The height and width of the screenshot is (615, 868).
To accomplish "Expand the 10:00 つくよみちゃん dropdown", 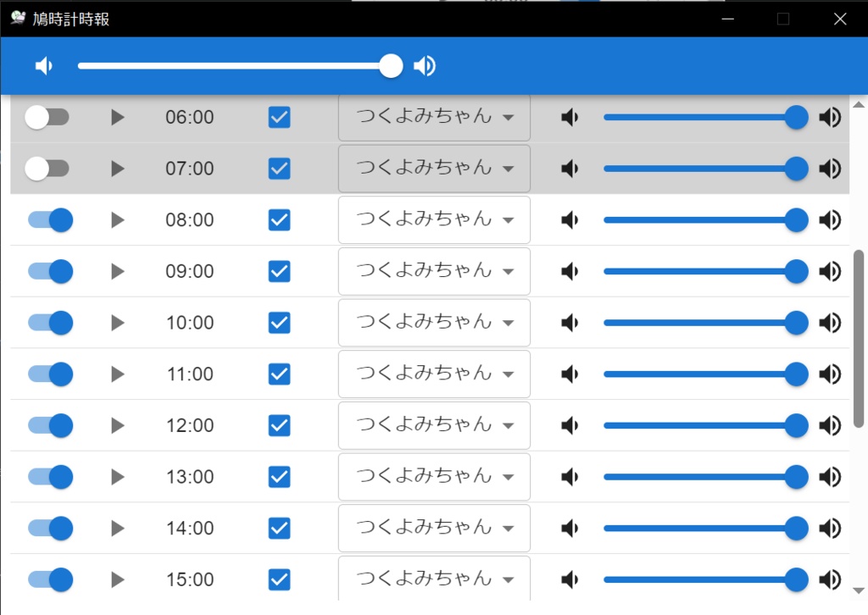I will (x=434, y=323).
